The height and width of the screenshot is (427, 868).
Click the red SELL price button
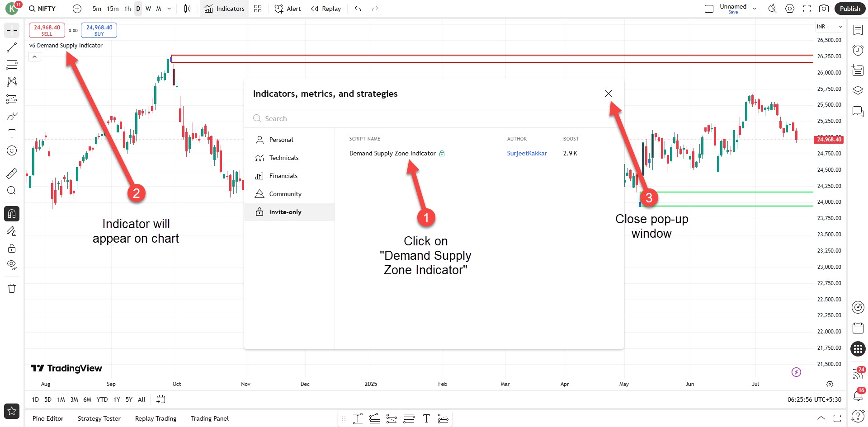click(x=47, y=30)
